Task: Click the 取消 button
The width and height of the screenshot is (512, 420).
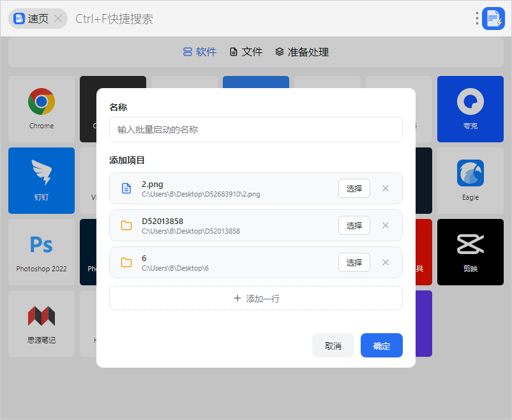Action: (x=333, y=345)
